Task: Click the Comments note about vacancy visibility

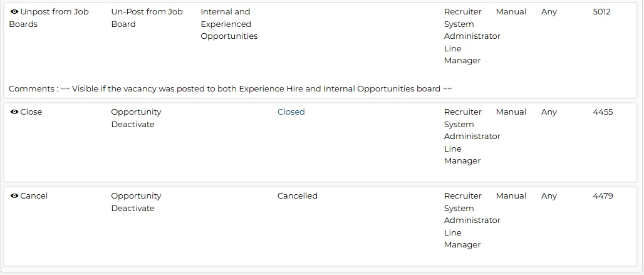Action: click(x=230, y=89)
